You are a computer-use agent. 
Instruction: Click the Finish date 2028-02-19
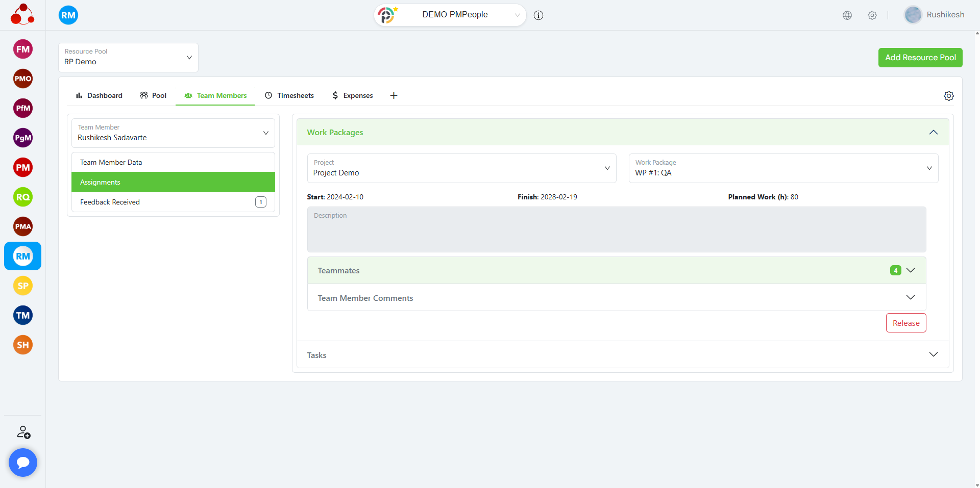559,197
